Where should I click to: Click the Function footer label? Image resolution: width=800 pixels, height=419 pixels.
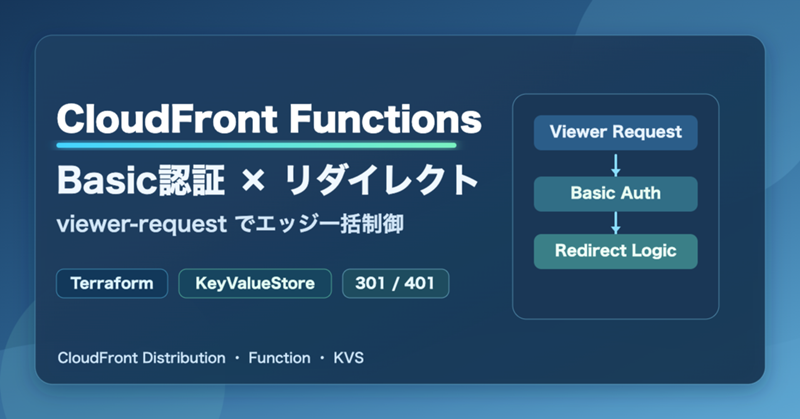click(x=280, y=357)
